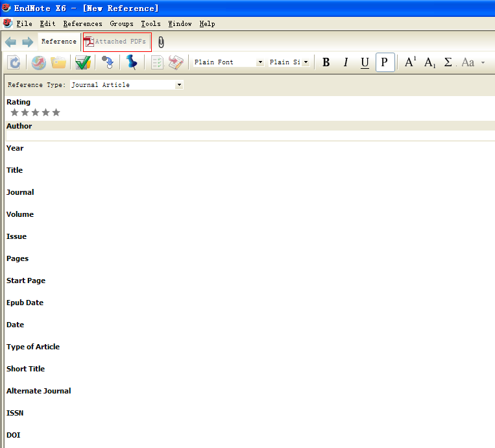Click the refresh arrow toolbar icon

[x=14, y=62]
